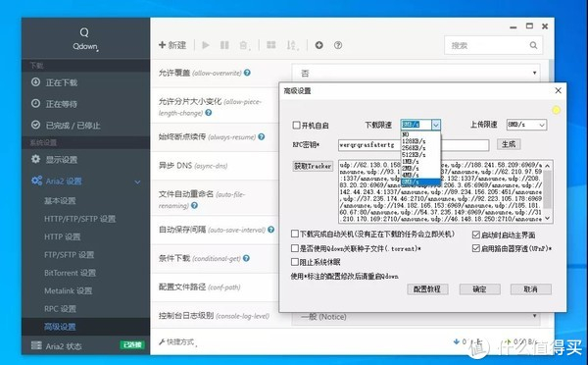Viewport: 588px width, 365px height.
Task: Select 4MB/s in download limit list
Action: pos(420,175)
